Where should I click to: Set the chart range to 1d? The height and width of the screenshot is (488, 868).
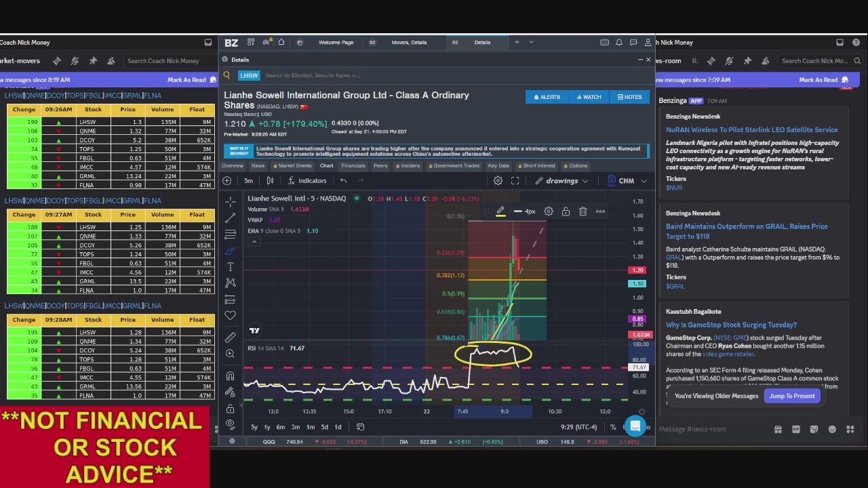pos(338,427)
